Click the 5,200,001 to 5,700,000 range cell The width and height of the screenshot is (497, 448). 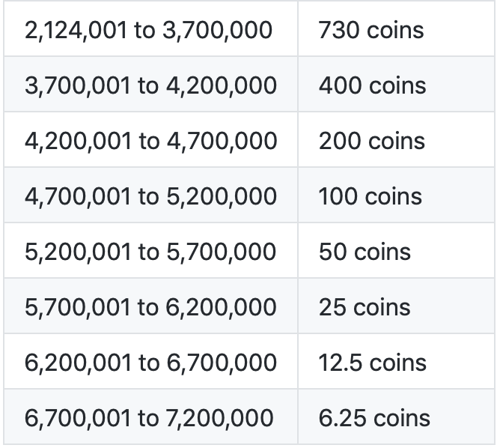(x=150, y=252)
